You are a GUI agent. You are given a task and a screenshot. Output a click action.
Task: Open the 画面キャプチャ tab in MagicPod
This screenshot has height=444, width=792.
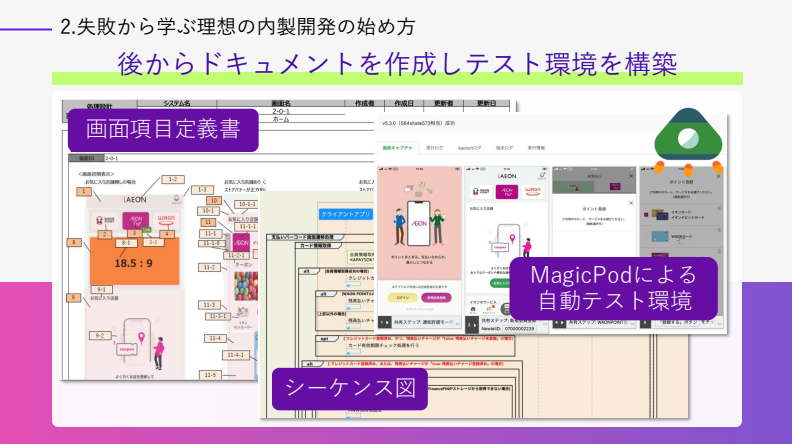tap(398, 148)
